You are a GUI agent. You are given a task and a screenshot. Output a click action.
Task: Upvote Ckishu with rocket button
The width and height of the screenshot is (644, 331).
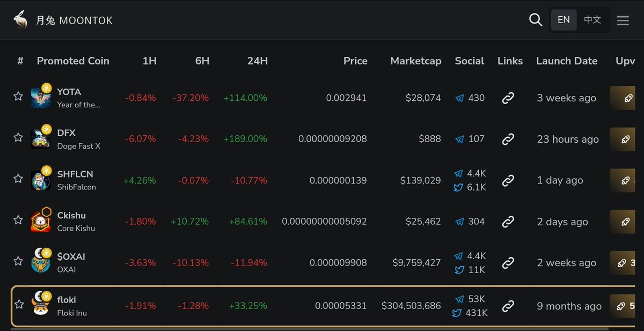[623, 222]
